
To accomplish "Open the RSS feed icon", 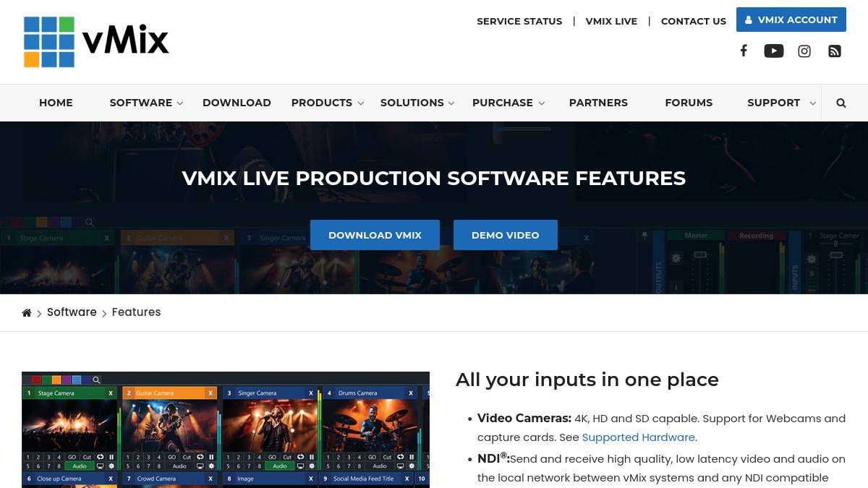I will tap(835, 51).
